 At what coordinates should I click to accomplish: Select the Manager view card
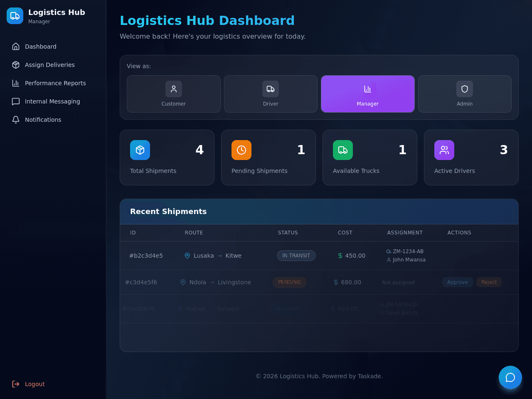[368, 94]
